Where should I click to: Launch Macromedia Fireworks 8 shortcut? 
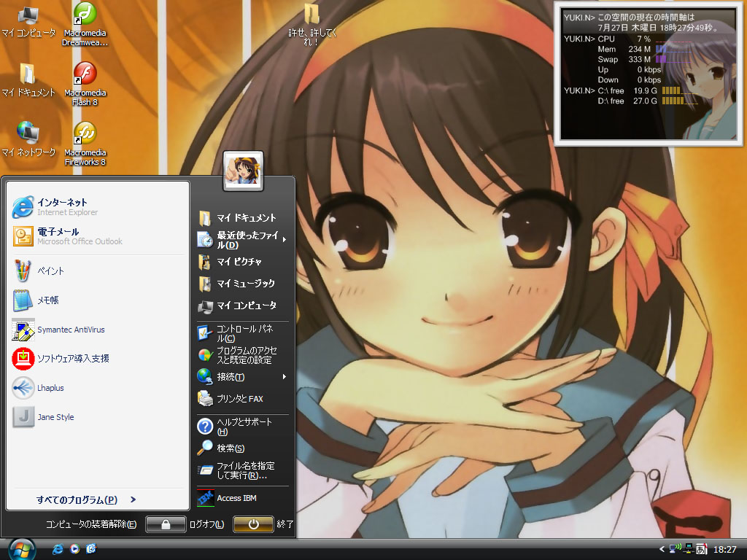85,144
